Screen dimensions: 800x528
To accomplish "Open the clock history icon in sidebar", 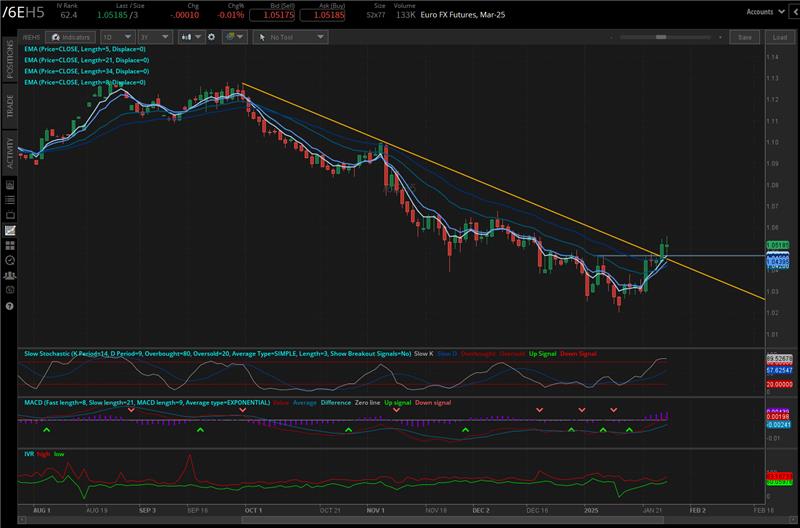I will (x=10, y=261).
